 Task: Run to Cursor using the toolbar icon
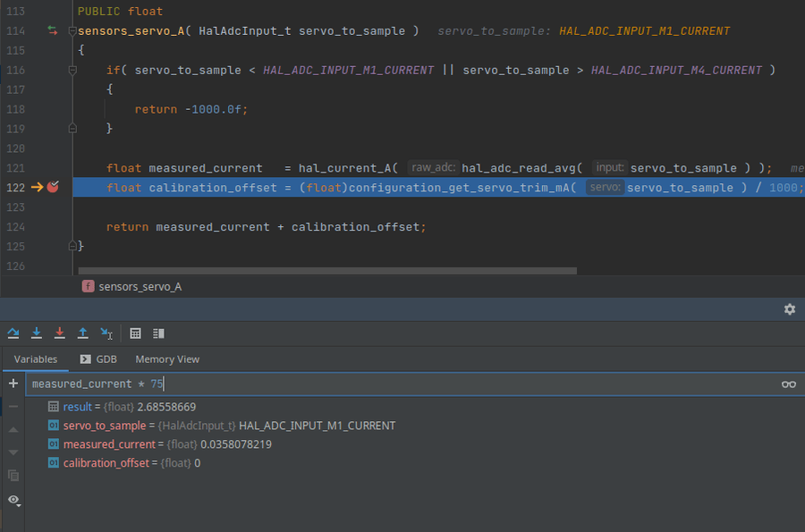(x=106, y=334)
